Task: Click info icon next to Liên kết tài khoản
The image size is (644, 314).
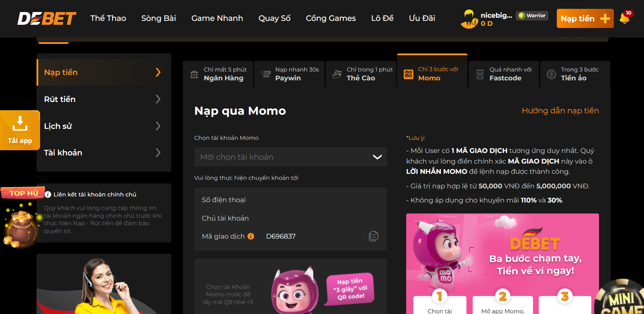Action: (x=48, y=195)
